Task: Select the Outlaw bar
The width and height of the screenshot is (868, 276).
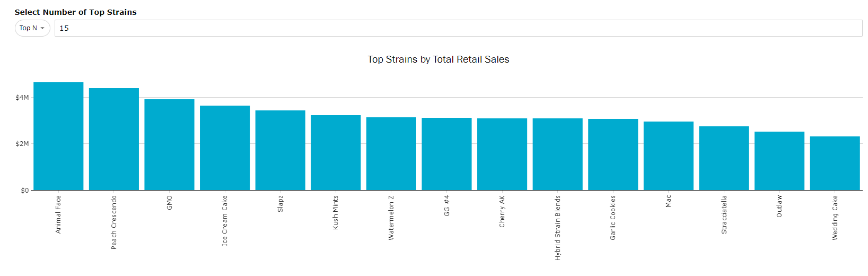Action: click(x=779, y=161)
